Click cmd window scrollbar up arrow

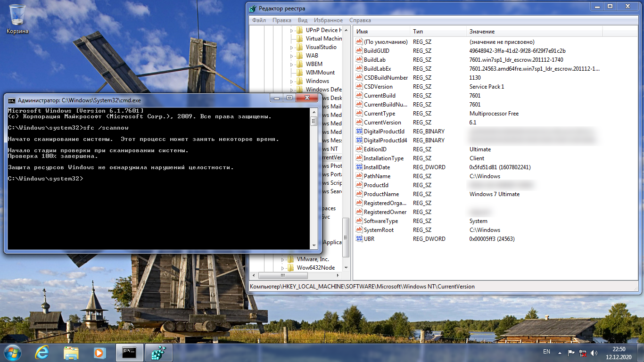(x=314, y=112)
